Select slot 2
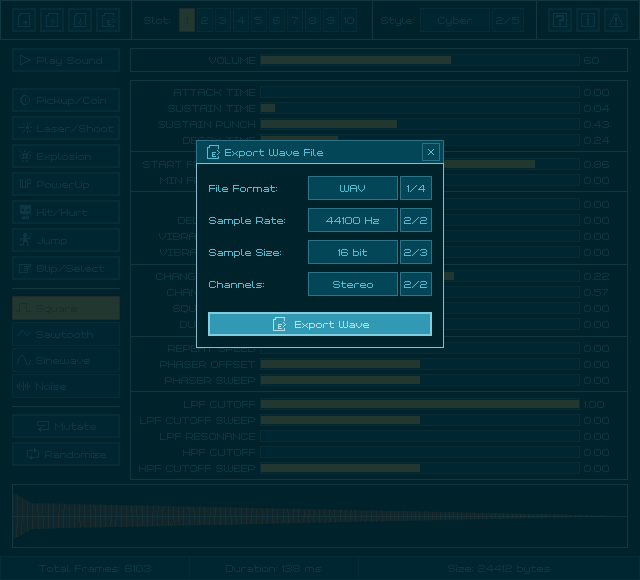Screen dimensions: 640x580 tap(204, 20)
